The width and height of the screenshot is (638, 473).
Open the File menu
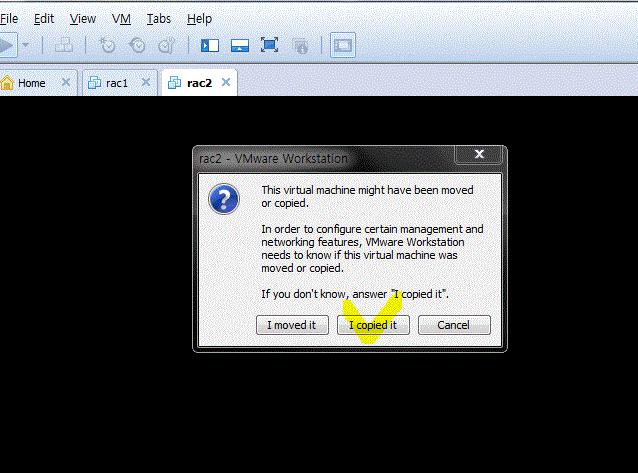(9, 19)
